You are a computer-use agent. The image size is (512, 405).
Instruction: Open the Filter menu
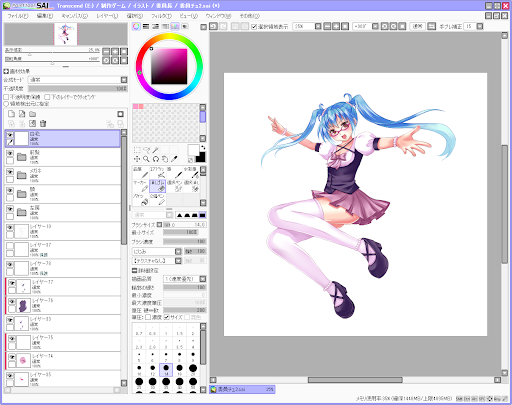[161, 16]
